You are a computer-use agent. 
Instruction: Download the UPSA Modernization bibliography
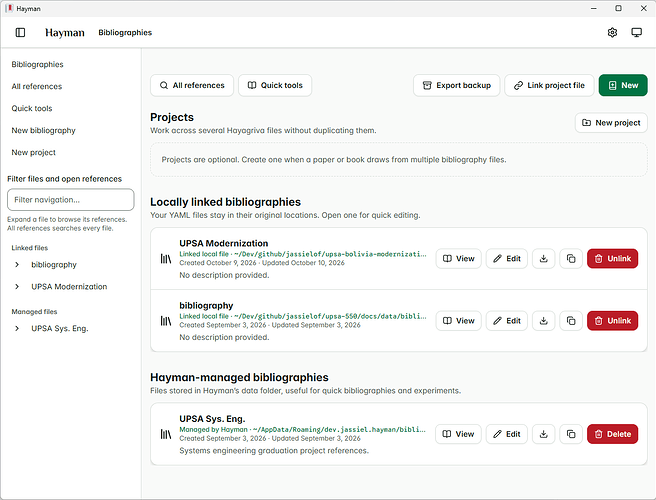click(x=543, y=259)
